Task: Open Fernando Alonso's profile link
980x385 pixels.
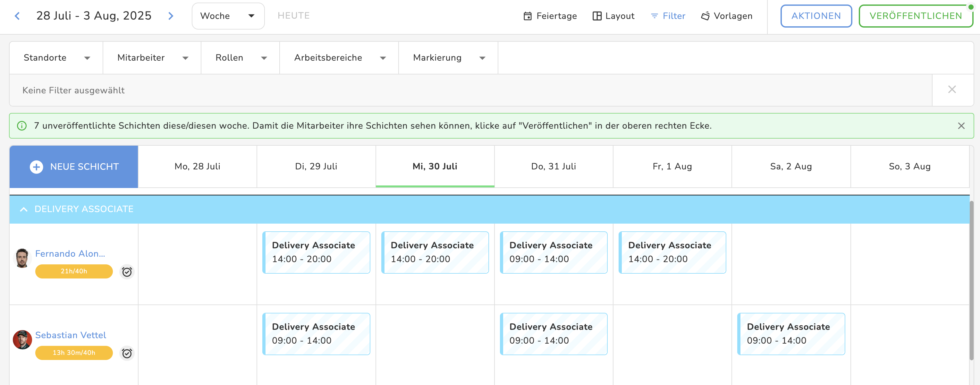Action: (x=70, y=254)
